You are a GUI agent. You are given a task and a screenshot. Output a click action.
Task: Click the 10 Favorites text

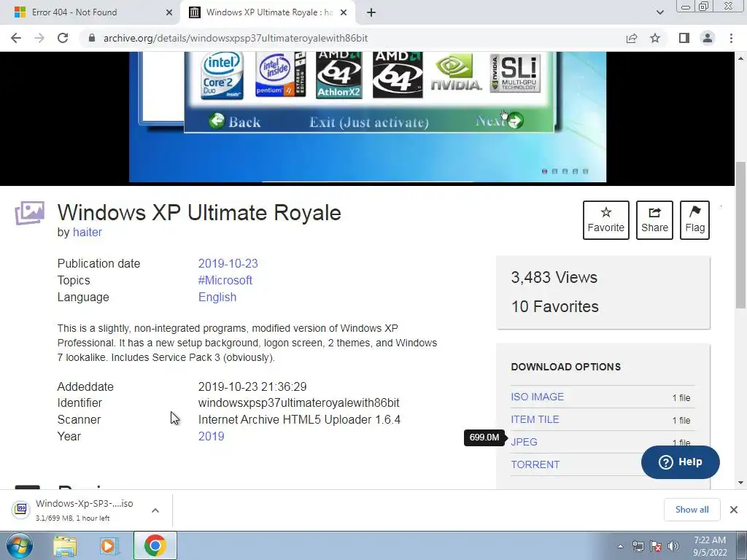coord(555,307)
